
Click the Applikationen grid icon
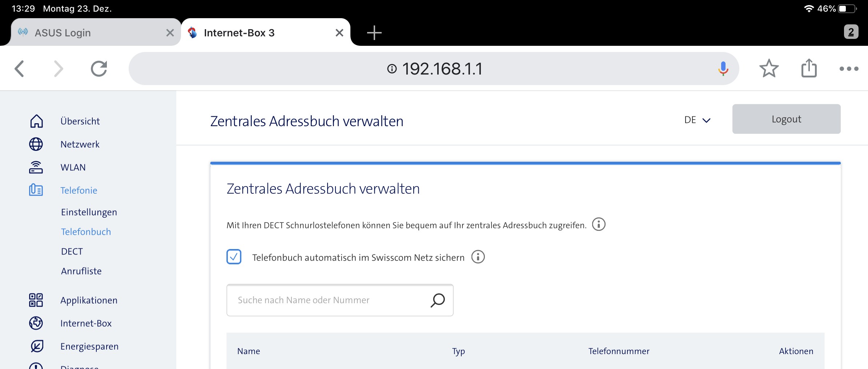click(x=36, y=300)
